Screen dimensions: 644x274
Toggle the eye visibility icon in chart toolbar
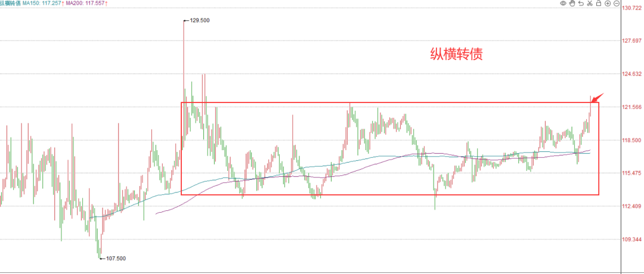(563, 4)
